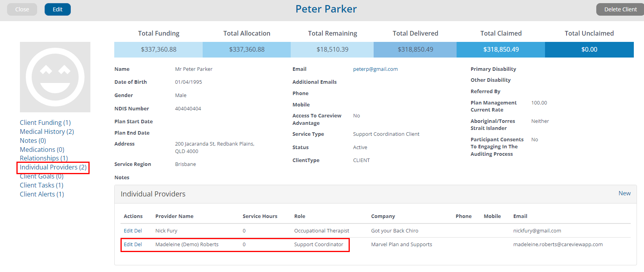Screen dimensions: 644x272
Task: Click the Got your Back Chiro company
Action: point(395,231)
